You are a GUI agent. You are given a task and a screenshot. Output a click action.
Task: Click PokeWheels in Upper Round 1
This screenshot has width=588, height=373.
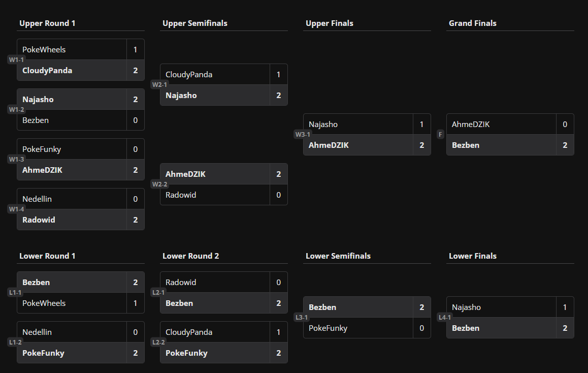point(44,50)
